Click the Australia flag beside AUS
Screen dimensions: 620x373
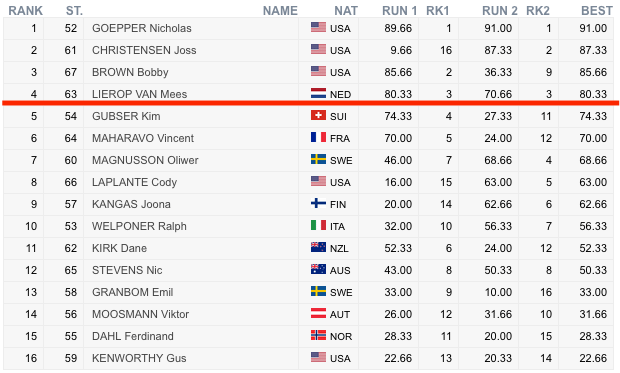pos(318,269)
